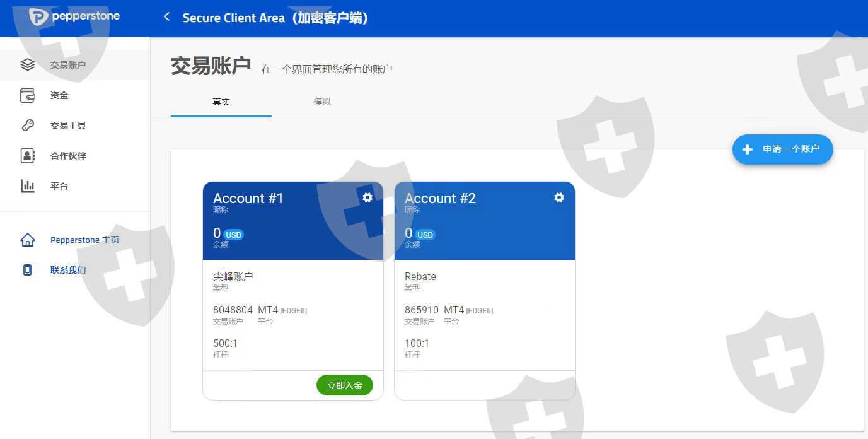Click the Rebate type text
The width and height of the screenshot is (868, 439).
(420, 276)
